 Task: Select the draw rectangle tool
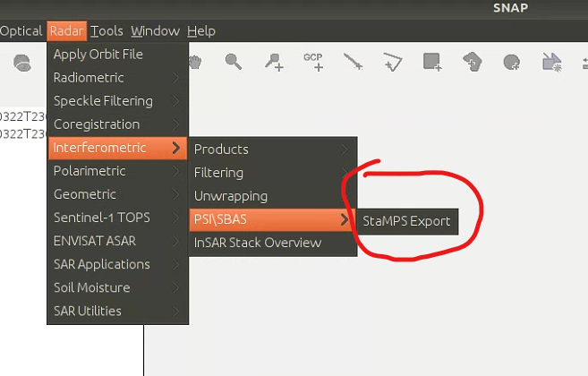tap(432, 62)
